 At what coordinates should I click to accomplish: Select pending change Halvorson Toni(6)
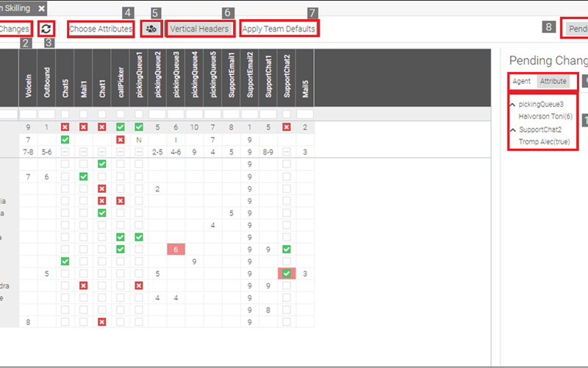click(x=545, y=116)
